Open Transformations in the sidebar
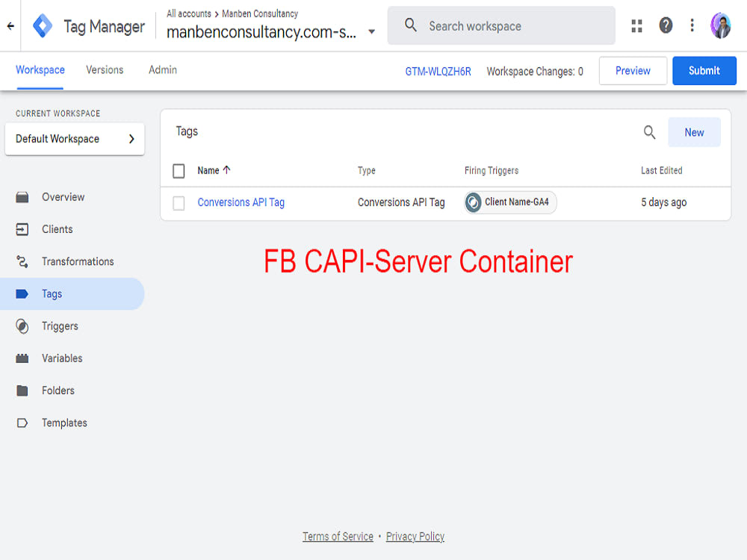Screen dimensions: 747x560 coord(78,261)
